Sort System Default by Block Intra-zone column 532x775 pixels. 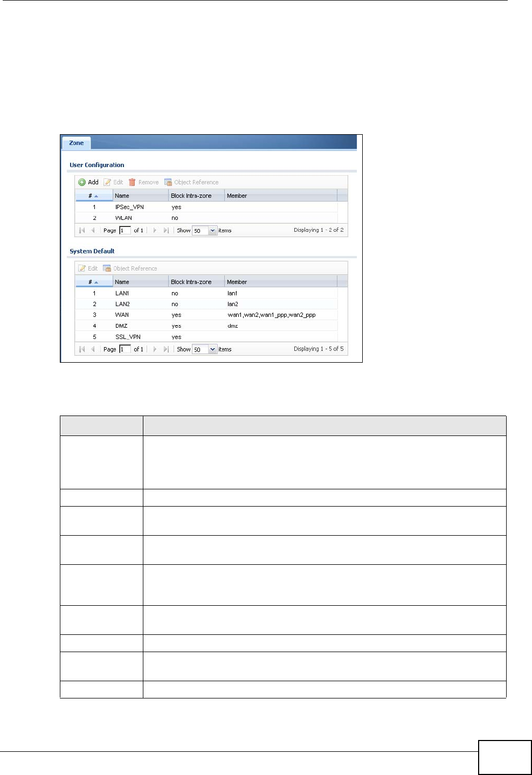(197, 282)
